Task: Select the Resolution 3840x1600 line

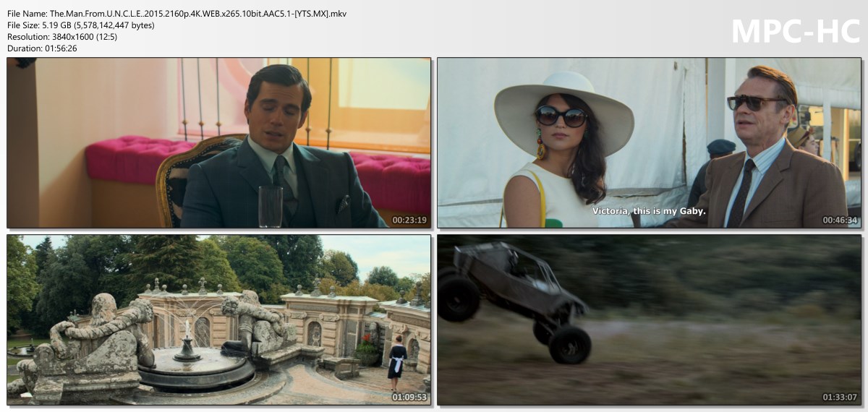Action: (x=64, y=37)
